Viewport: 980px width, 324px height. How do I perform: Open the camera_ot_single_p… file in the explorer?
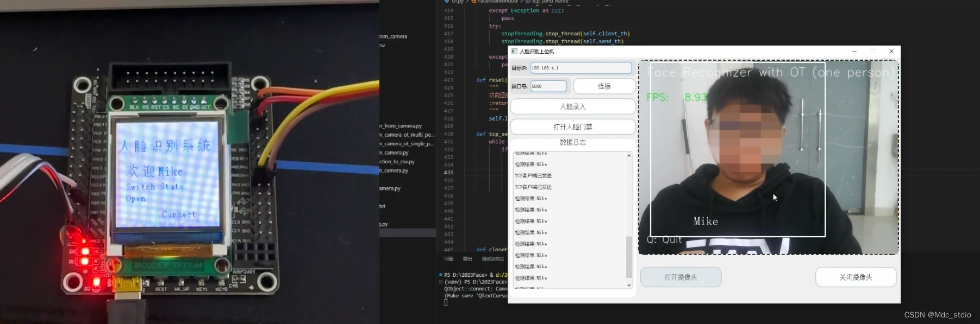[x=407, y=144]
